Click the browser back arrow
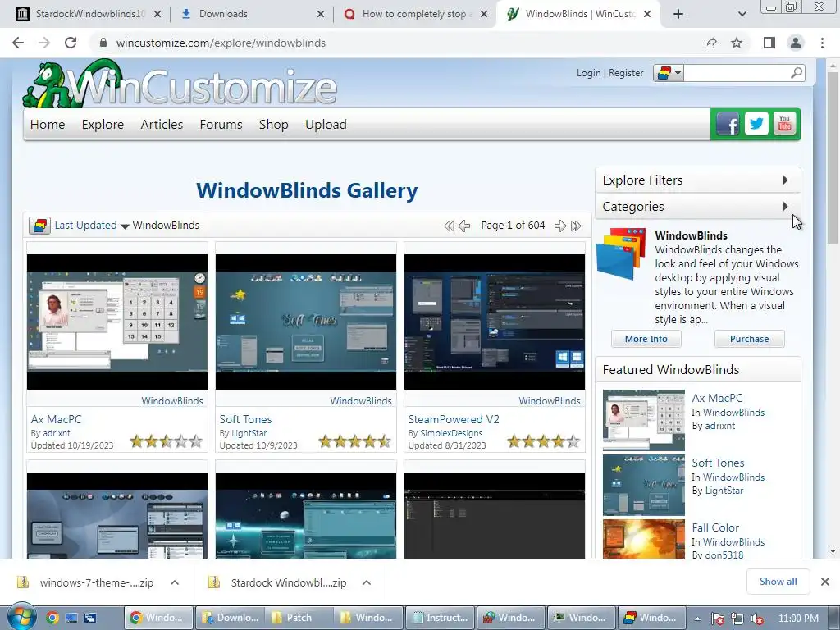Viewport: 840px width, 630px height. pos(18,43)
